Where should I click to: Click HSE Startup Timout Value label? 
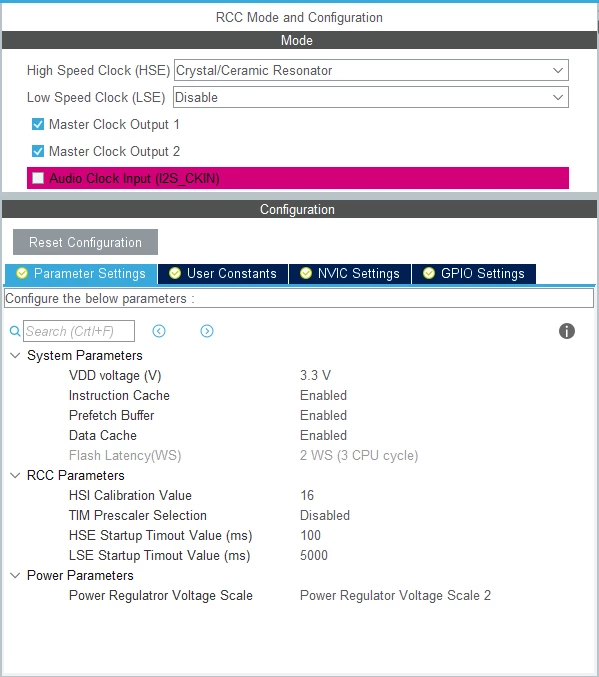coord(161,535)
